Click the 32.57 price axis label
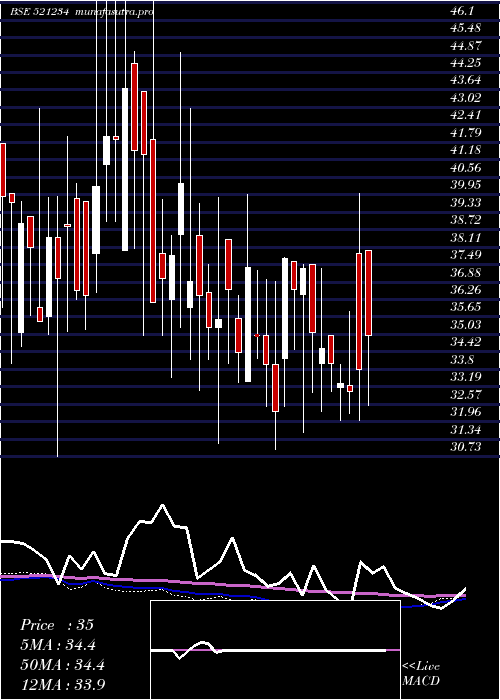The width and height of the screenshot is (500, 700). tap(465, 395)
